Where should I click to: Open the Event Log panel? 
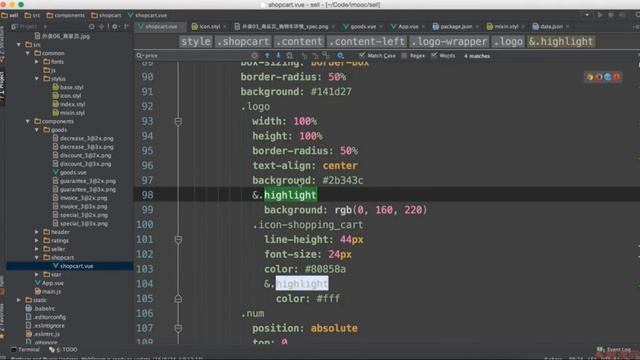(x=614, y=350)
